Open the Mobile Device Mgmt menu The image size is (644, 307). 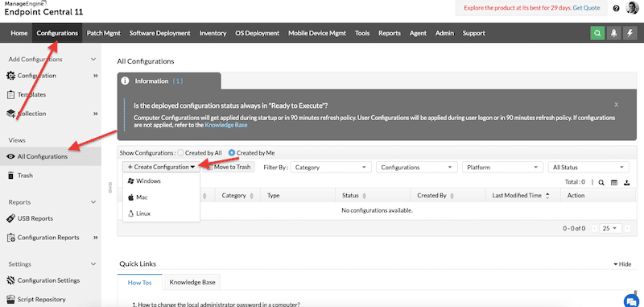(317, 33)
